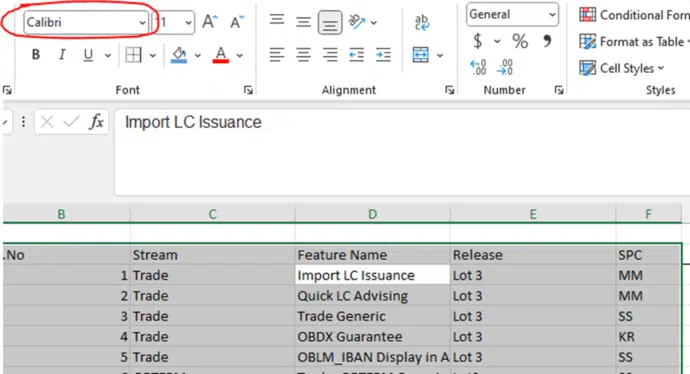Click Merge and Center icon
Viewport: 690px width, 374px height.
point(421,55)
